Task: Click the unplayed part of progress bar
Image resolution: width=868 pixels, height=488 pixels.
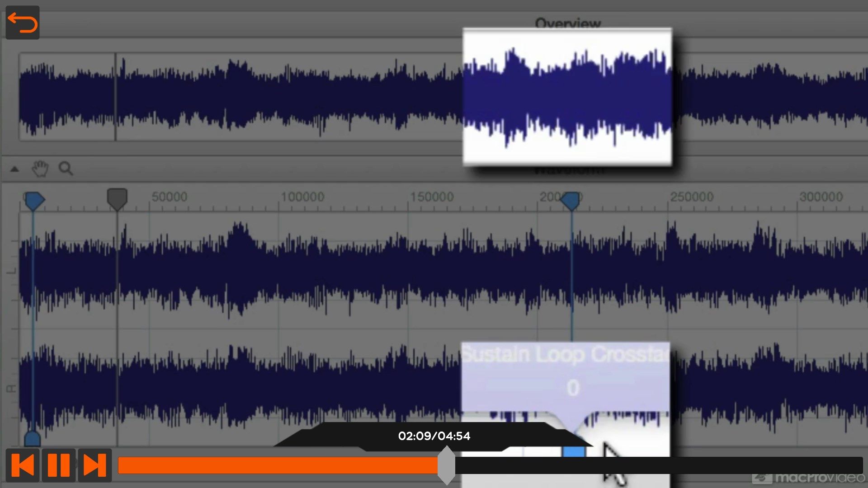Action: click(x=659, y=465)
